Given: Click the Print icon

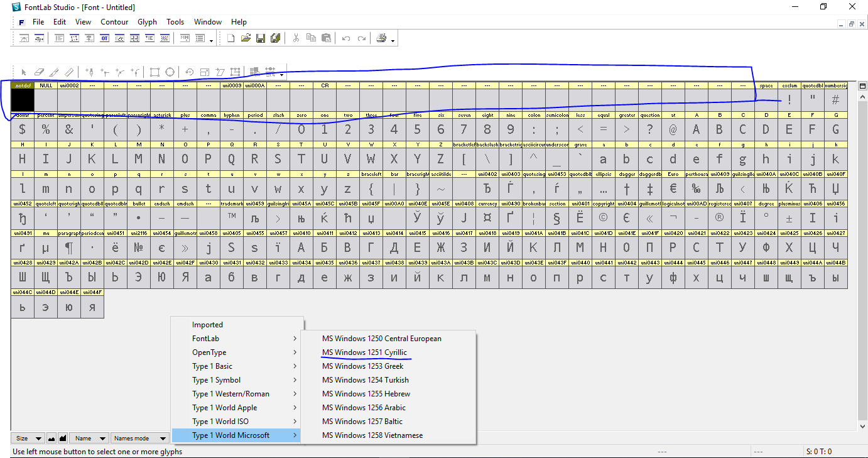Looking at the screenshot, I should click(381, 38).
